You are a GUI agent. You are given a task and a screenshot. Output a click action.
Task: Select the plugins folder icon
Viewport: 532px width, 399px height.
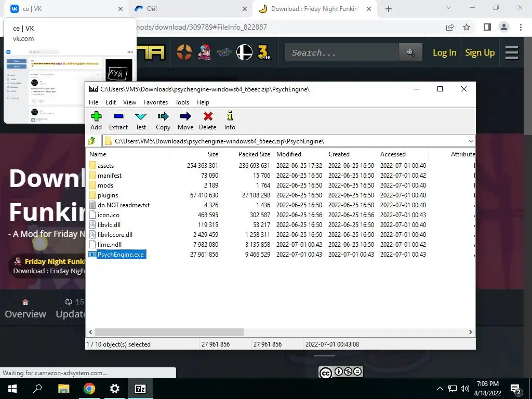[x=92, y=195]
